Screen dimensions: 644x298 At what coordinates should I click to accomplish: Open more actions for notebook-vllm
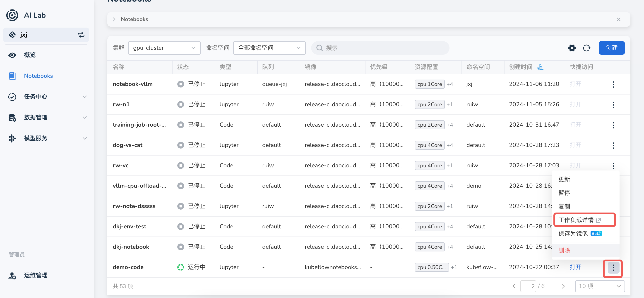tap(613, 84)
